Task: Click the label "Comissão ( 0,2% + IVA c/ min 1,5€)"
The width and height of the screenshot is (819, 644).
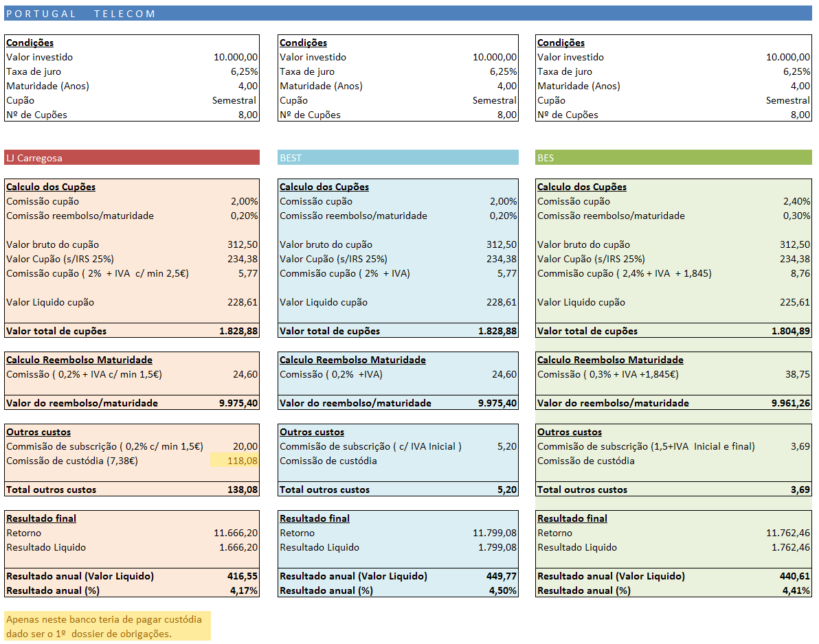Action: tap(84, 374)
